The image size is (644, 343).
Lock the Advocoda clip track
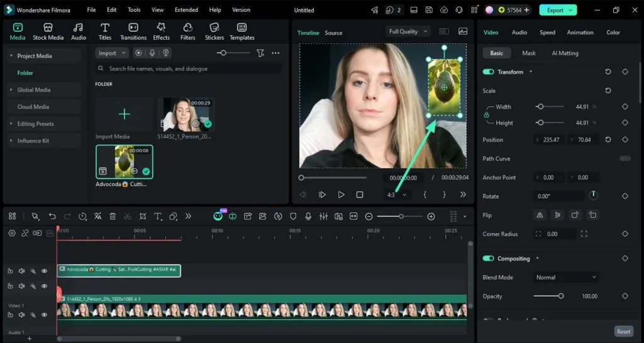coord(10,271)
